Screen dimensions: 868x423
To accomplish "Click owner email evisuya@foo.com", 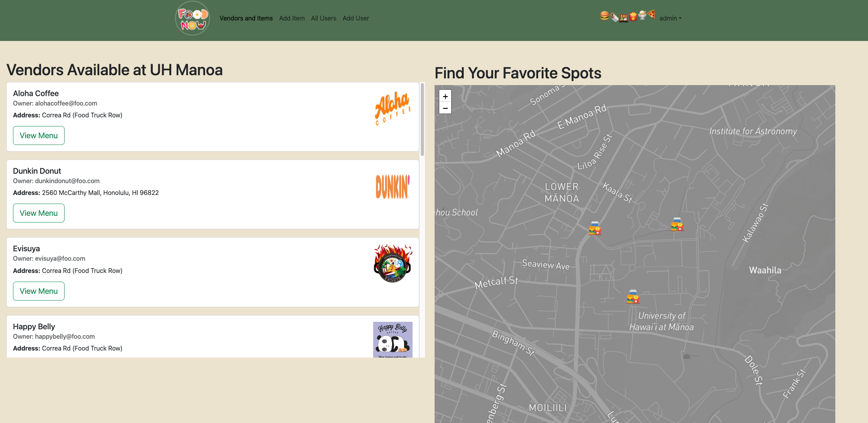I will (x=60, y=258).
